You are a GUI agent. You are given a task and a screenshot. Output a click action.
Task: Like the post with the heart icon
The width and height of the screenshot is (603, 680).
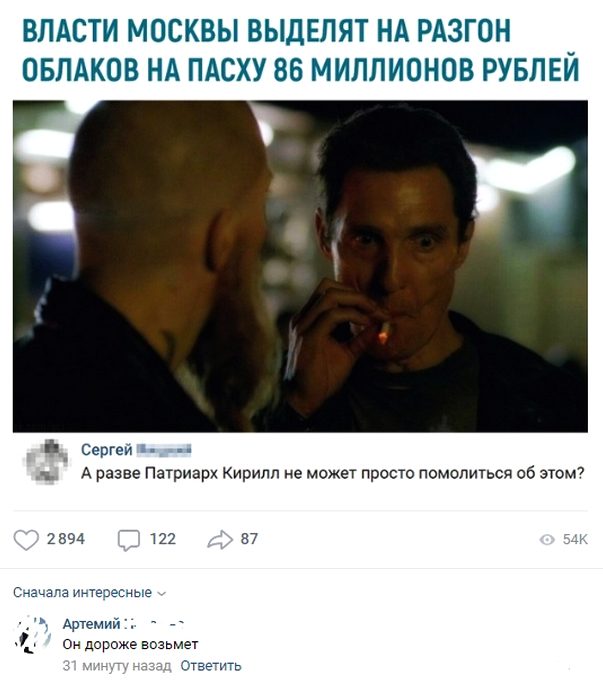pos(26,540)
